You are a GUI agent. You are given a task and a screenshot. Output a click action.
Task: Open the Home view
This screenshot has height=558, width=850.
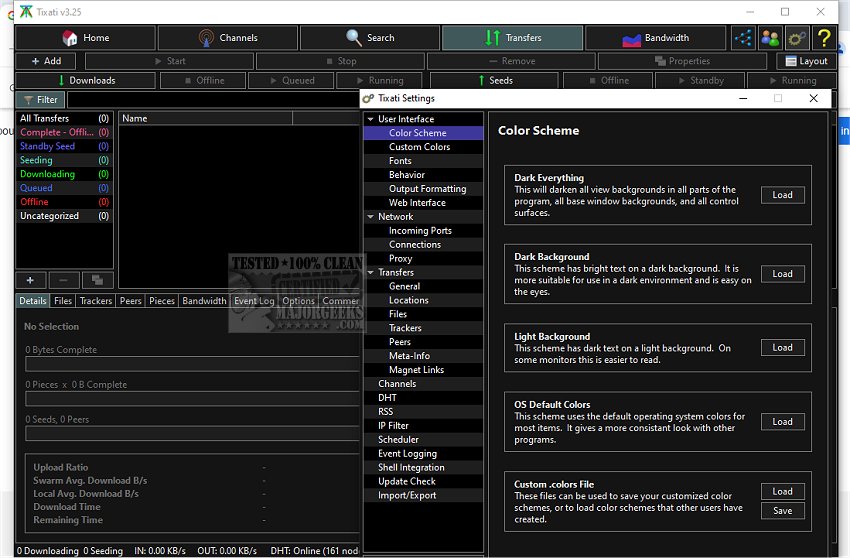tap(86, 38)
